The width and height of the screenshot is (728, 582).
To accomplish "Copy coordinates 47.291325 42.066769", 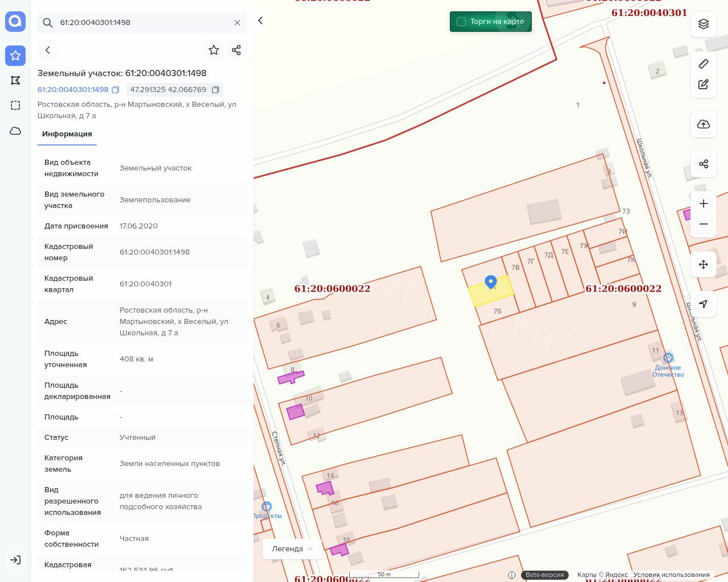I will [x=216, y=90].
